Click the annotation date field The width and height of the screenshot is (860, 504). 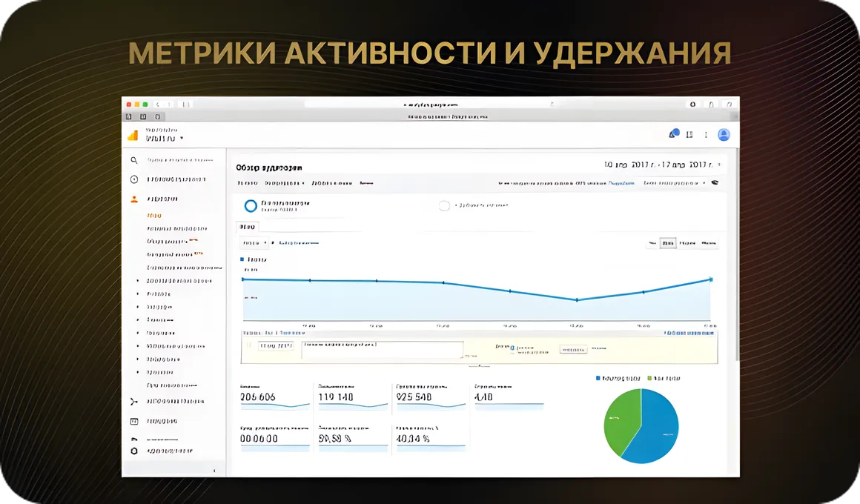coord(276,346)
